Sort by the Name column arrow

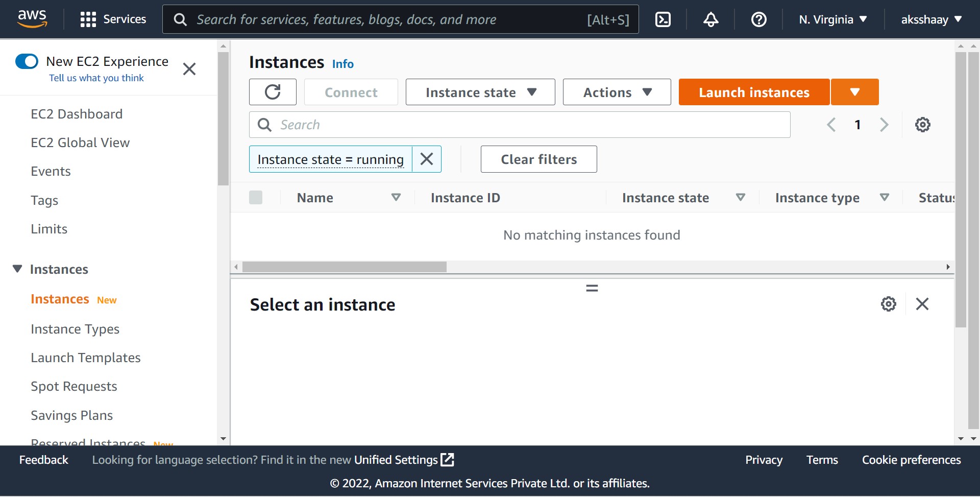tap(396, 197)
